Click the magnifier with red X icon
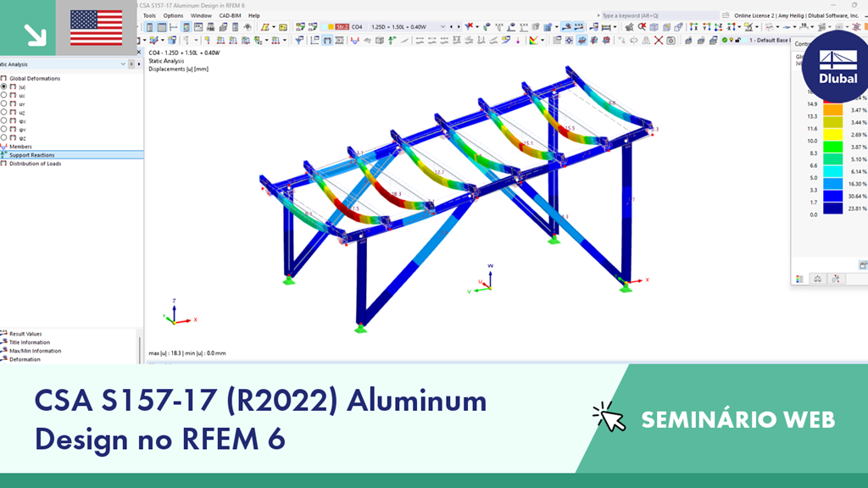The height and width of the screenshot is (488, 868). pos(642,26)
